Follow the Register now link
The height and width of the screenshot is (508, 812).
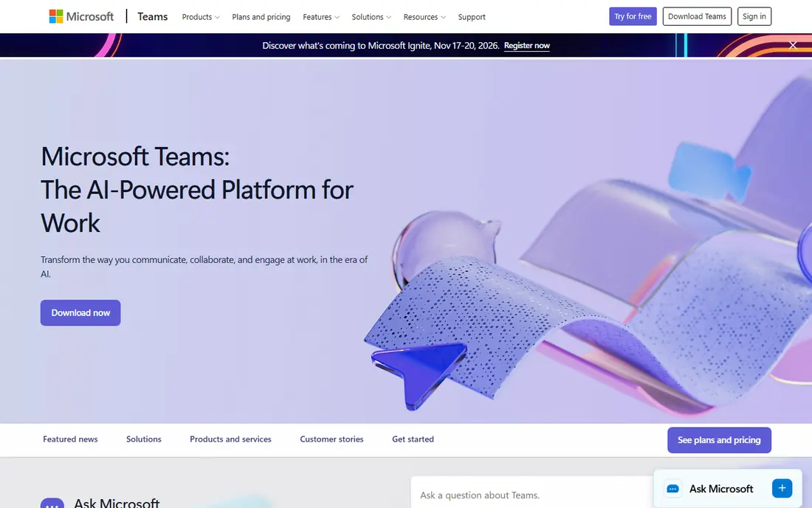point(526,46)
